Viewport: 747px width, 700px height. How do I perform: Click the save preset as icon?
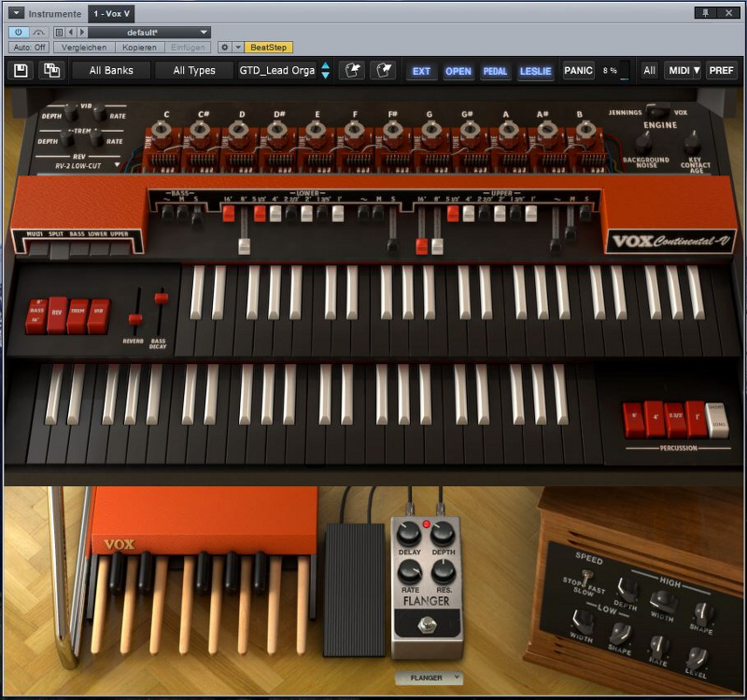pyautogui.click(x=52, y=71)
